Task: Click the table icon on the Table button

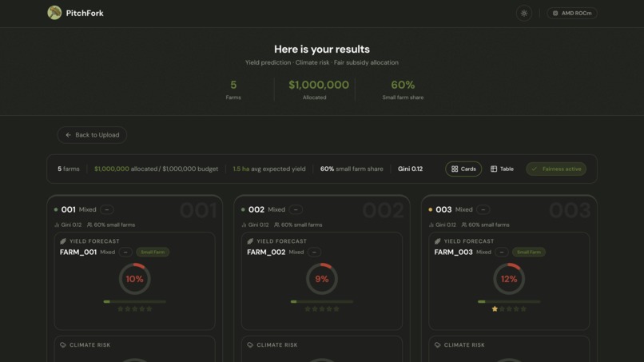Action: pos(494,169)
